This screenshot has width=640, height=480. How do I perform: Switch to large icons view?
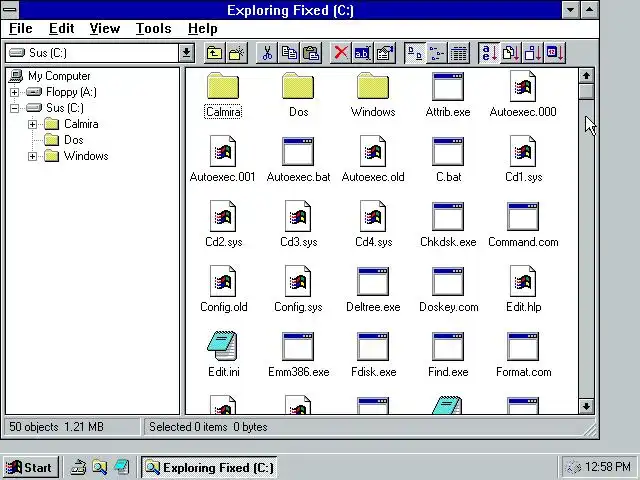[415, 53]
